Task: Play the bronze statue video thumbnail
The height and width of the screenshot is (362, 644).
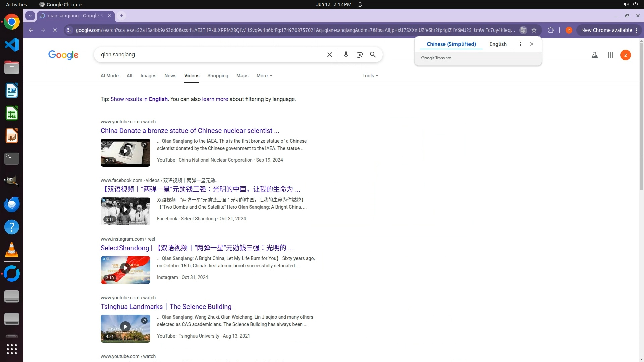Action: 125,151
